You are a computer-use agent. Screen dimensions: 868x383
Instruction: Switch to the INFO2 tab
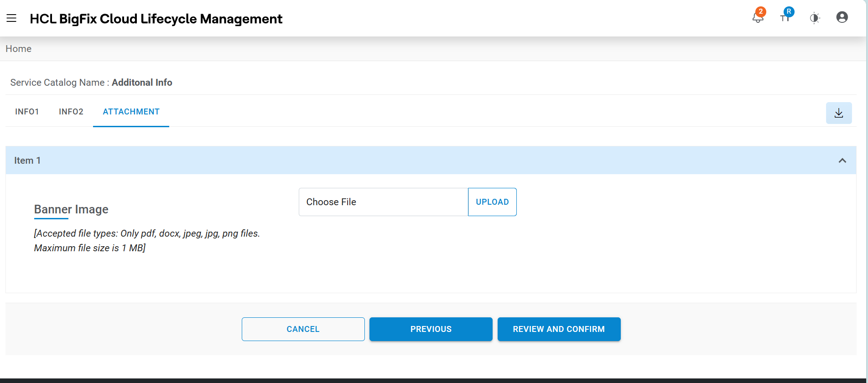[71, 112]
